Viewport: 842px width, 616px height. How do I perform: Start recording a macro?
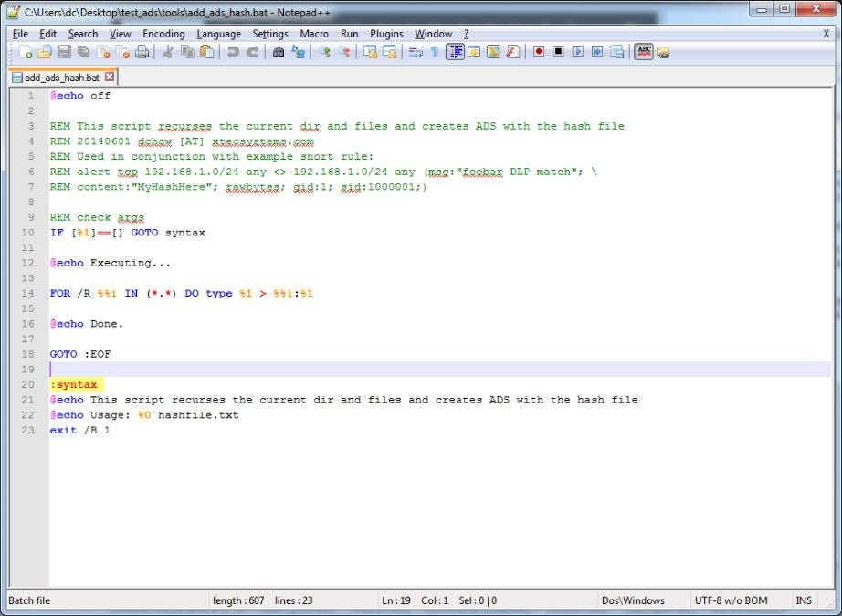tap(538, 52)
